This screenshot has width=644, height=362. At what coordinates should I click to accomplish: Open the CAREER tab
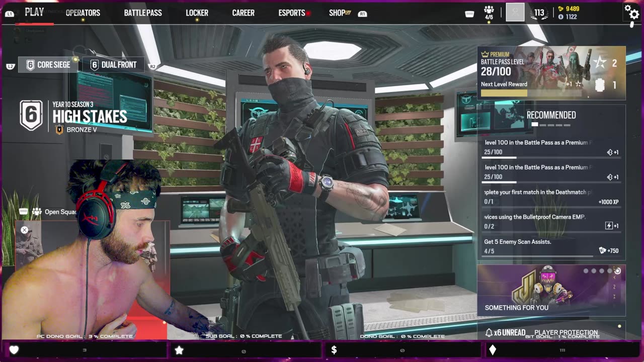pyautogui.click(x=243, y=13)
